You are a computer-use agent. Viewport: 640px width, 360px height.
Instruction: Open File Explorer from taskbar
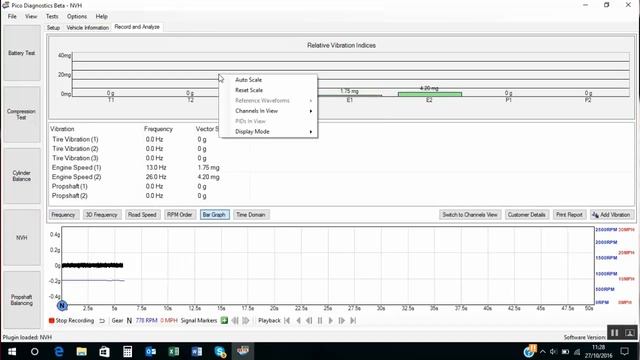(82, 351)
